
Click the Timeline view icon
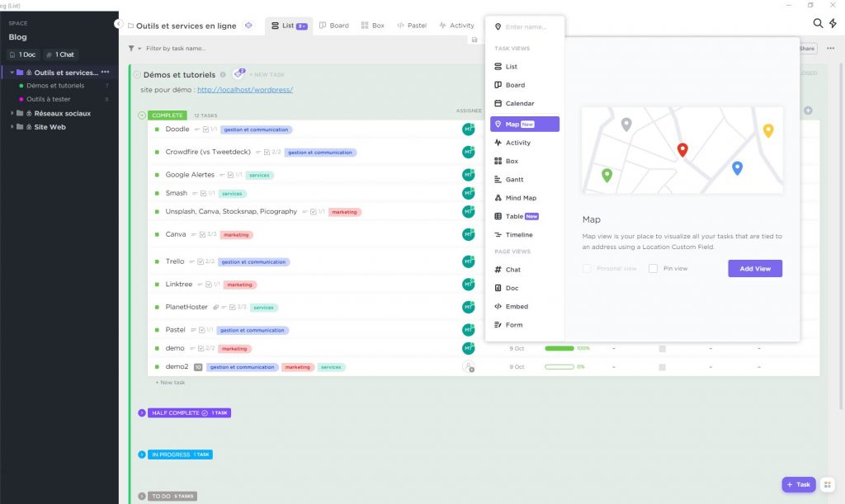[498, 235]
